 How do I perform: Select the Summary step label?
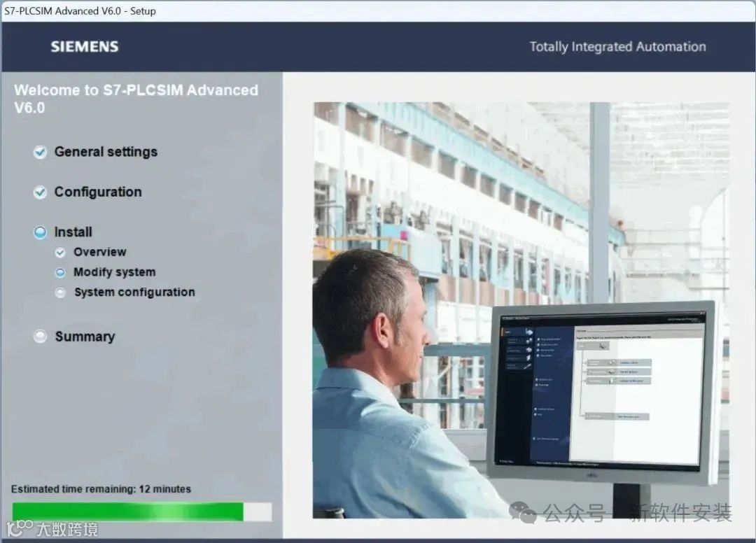click(85, 337)
